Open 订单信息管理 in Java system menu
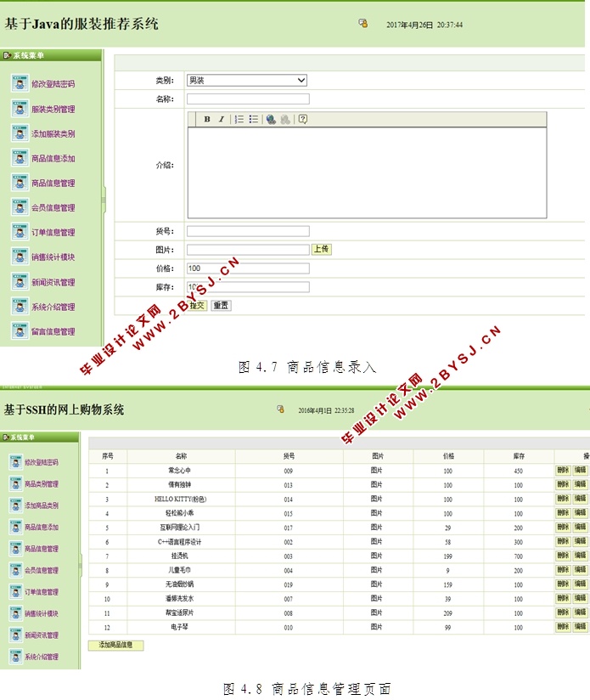 point(53,232)
